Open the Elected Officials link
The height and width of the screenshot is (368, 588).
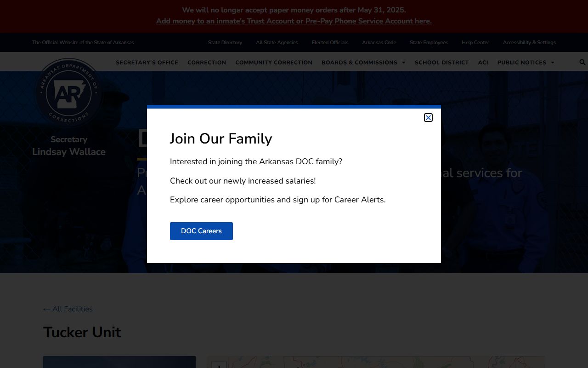point(330,42)
